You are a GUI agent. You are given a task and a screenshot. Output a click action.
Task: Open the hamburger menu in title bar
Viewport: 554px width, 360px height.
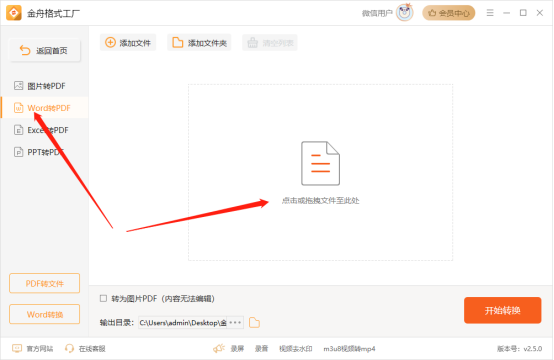click(x=490, y=13)
